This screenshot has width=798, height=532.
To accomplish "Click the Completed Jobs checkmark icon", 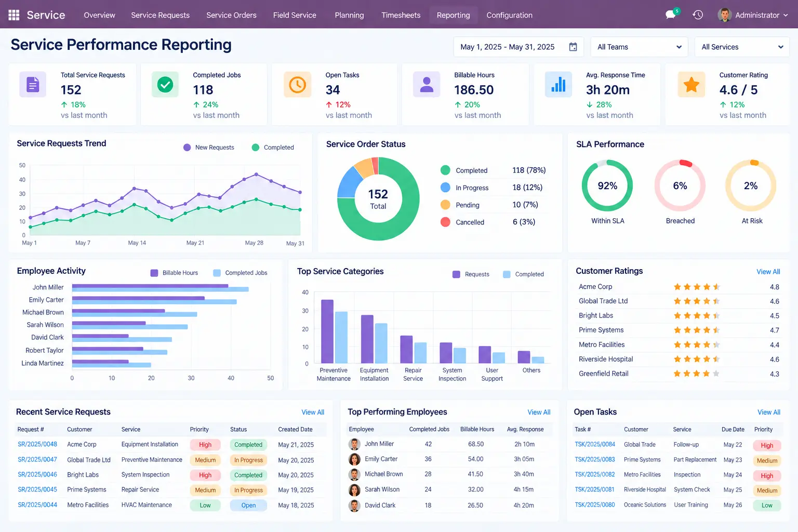I will click(x=165, y=84).
